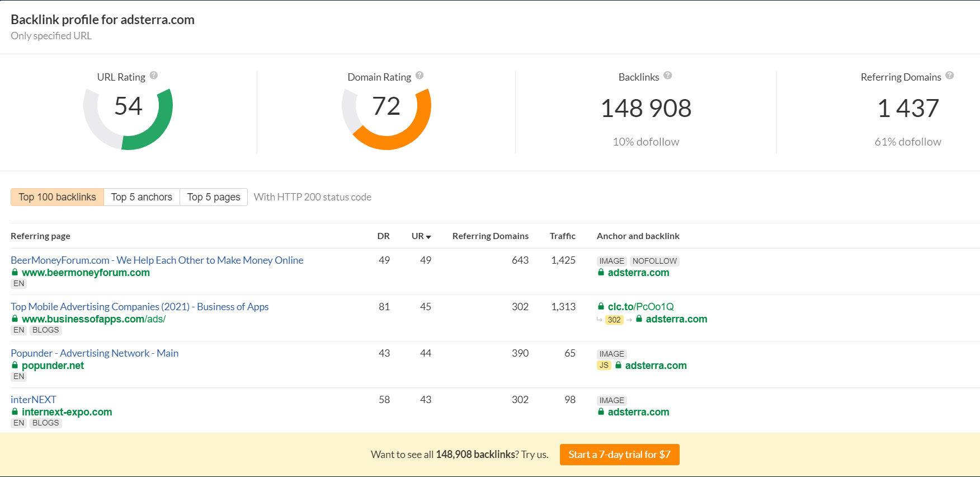The image size is (980, 477).
Task: Click the JS badge in Popunder row
Action: [604, 365]
